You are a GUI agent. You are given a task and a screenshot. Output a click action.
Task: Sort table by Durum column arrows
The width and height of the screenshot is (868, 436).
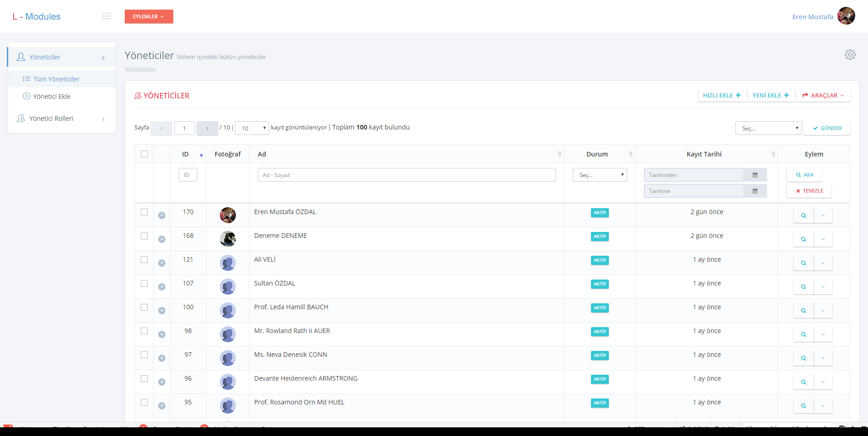(631, 154)
